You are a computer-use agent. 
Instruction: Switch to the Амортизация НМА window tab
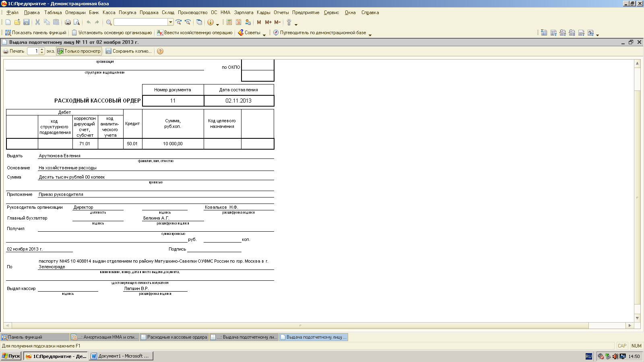(104, 337)
